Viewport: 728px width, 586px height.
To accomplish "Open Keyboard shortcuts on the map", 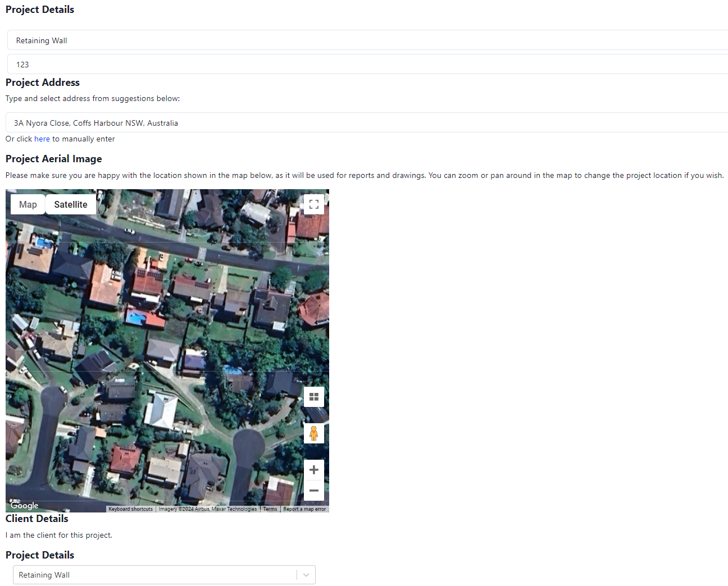I will [130, 509].
